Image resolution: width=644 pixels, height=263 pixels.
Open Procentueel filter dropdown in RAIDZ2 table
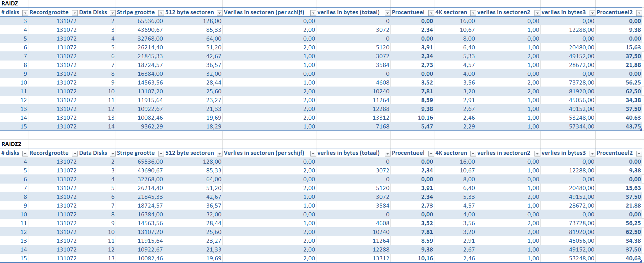[431, 153]
